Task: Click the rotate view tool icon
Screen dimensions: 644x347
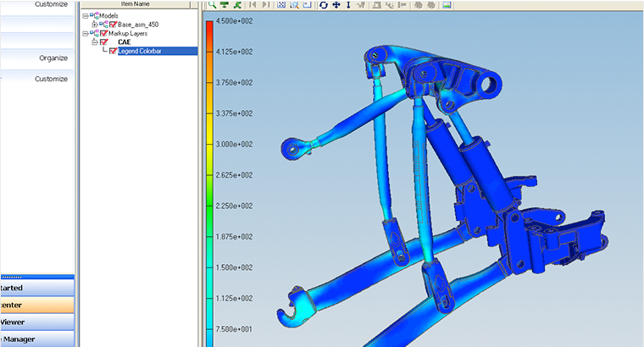Action: (x=324, y=5)
